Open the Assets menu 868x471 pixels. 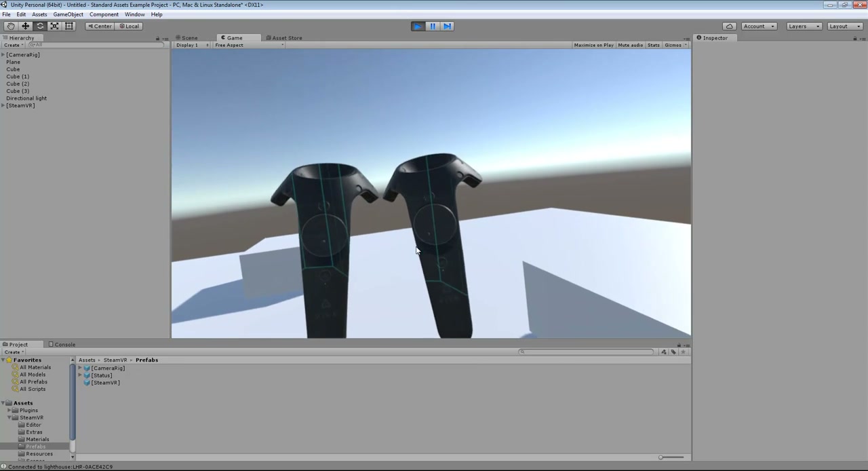(x=39, y=14)
